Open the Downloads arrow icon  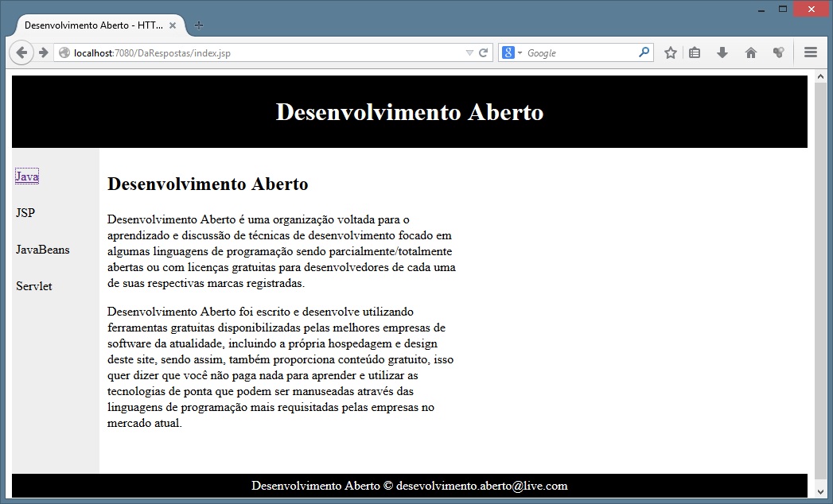(722, 52)
